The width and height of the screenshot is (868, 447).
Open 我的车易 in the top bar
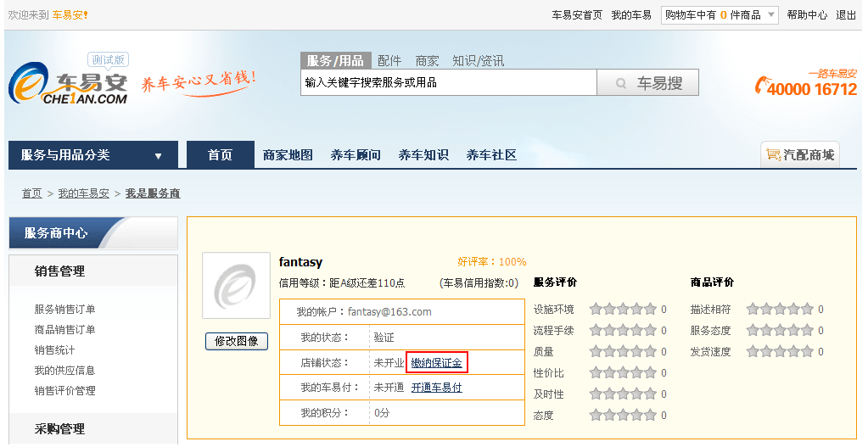coord(631,15)
